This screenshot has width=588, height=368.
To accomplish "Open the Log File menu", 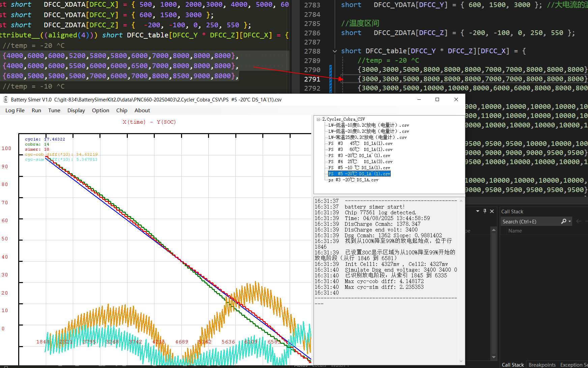I will pos(15,110).
